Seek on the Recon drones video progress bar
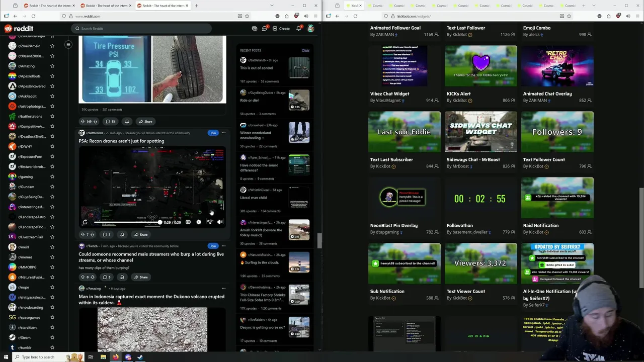Viewport: 644px width, 362px height. [x=127, y=222]
